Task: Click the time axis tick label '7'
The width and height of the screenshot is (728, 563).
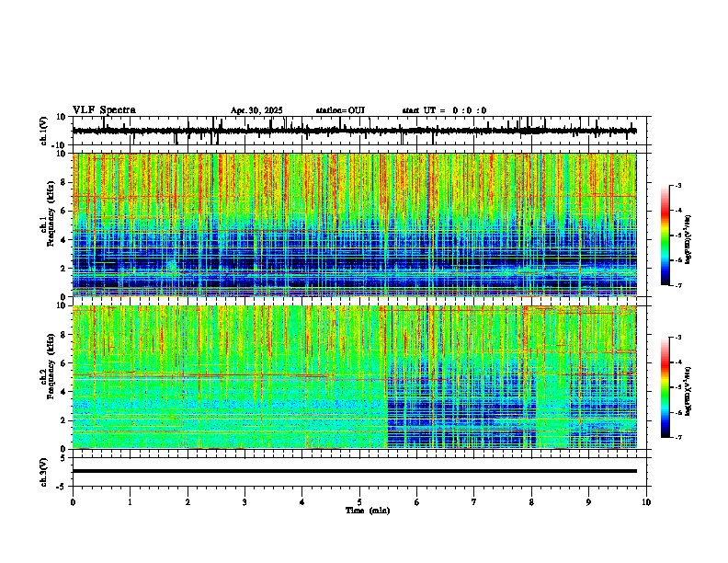Action: 474,502
